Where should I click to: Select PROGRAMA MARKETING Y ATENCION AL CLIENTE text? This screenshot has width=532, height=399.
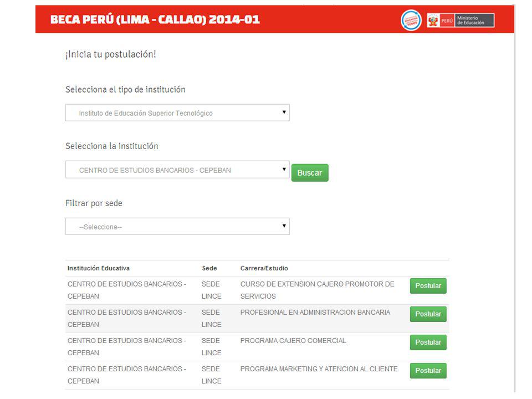(319, 369)
